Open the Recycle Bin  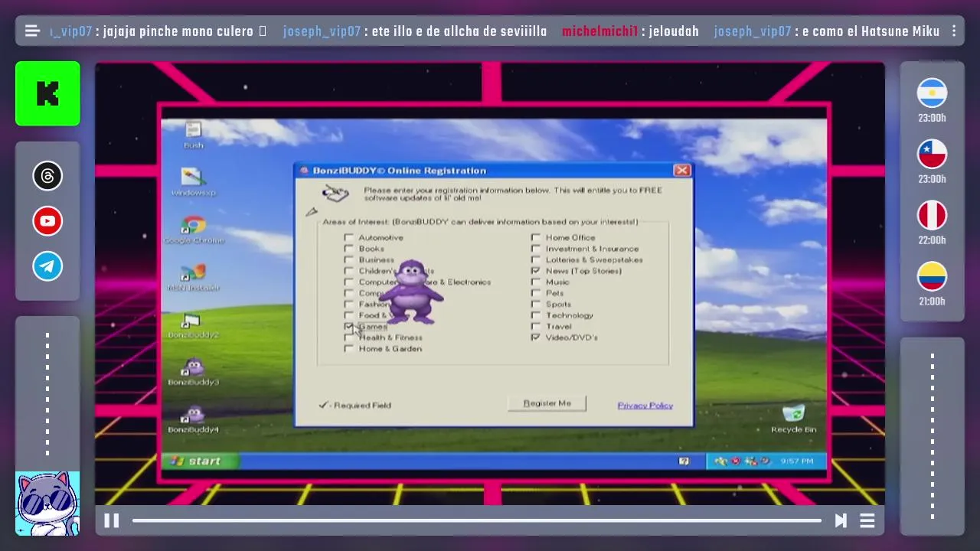coord(794,418)
